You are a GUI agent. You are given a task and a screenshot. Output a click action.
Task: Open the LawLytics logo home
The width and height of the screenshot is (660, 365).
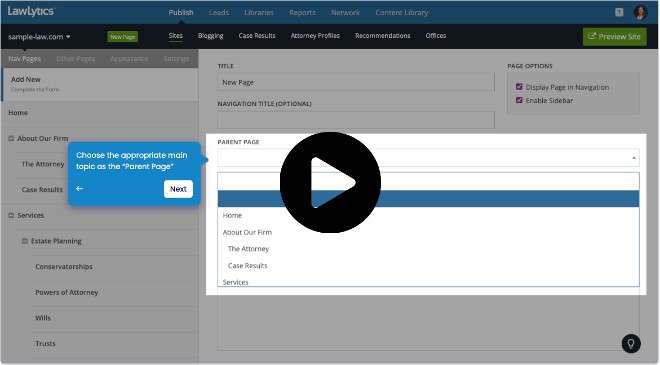pos(31,11)
